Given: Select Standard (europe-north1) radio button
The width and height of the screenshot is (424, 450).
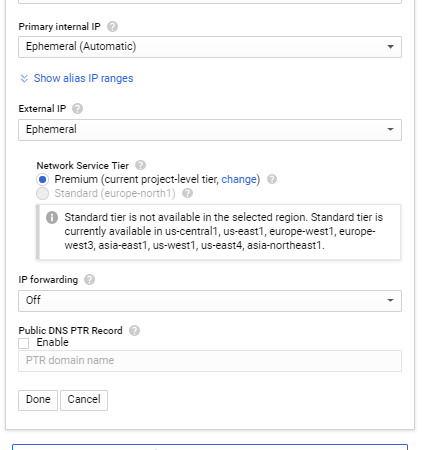Looking at the screenshot, I should pyautogui.click(x=42, y=194).
